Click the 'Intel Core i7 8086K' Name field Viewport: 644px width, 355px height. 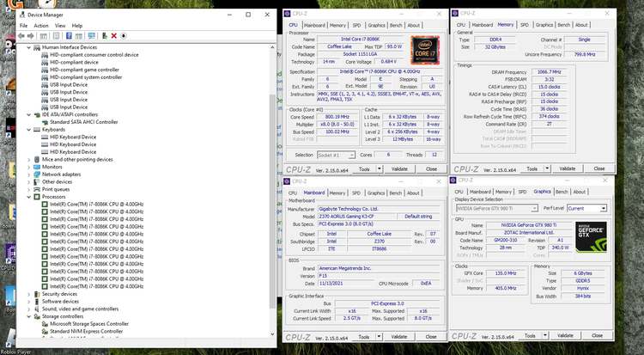(360, 39)
